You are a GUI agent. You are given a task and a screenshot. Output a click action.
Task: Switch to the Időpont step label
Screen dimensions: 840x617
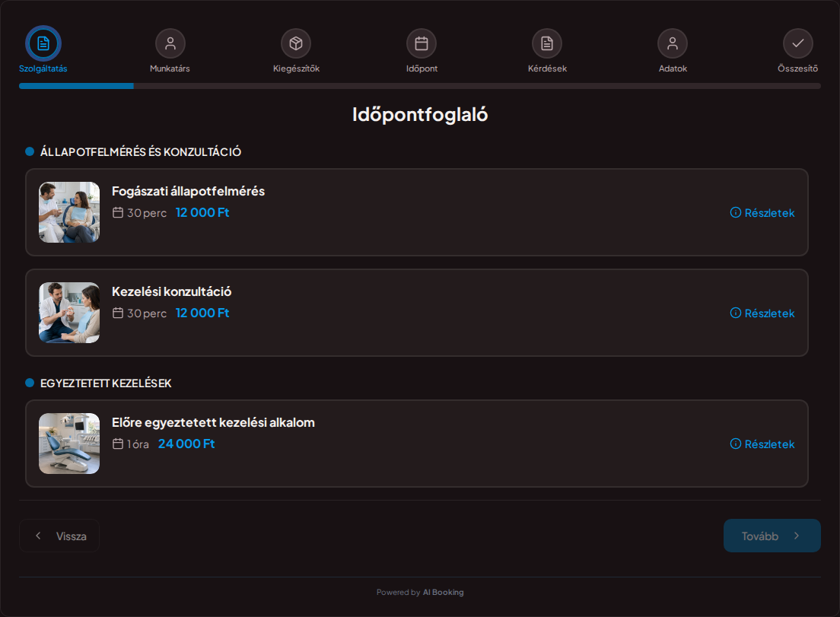[422, 68]
